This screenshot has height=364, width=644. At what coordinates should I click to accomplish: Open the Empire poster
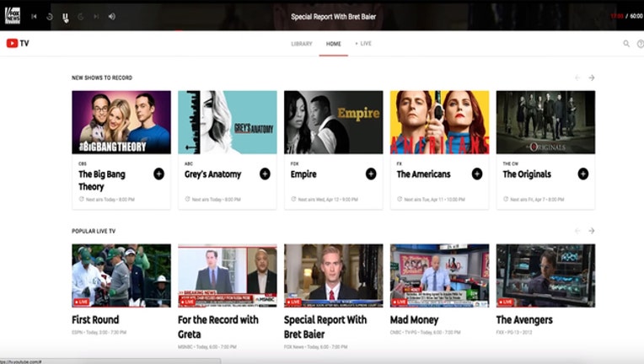coord(334,122)
